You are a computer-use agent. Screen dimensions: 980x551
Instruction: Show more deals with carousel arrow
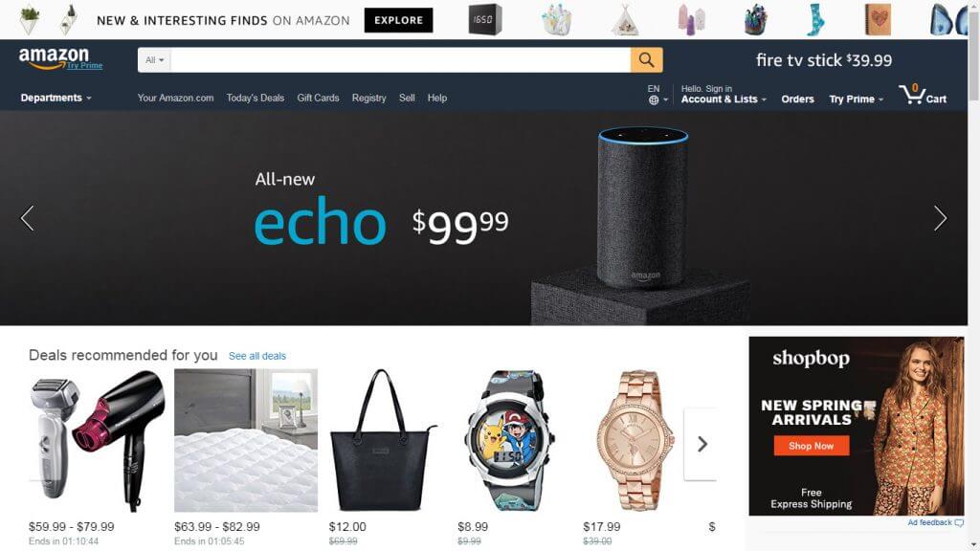[702, 444]
